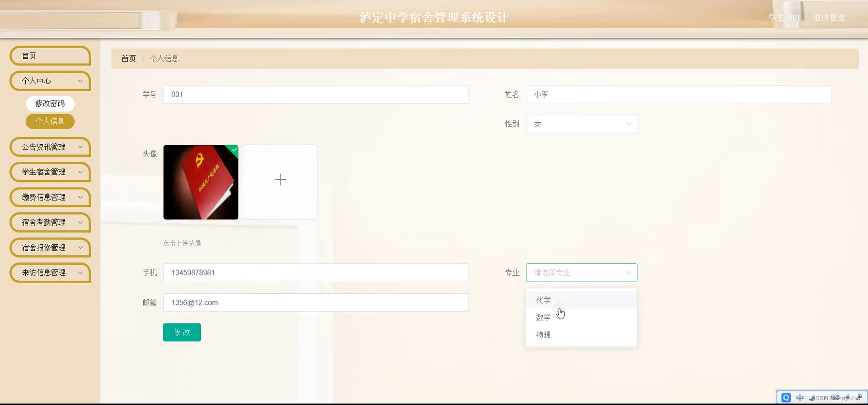Click the uploaded red book avatar thumbnail
The width and height of the screenshot is (868, 405).
click(200, 182)
